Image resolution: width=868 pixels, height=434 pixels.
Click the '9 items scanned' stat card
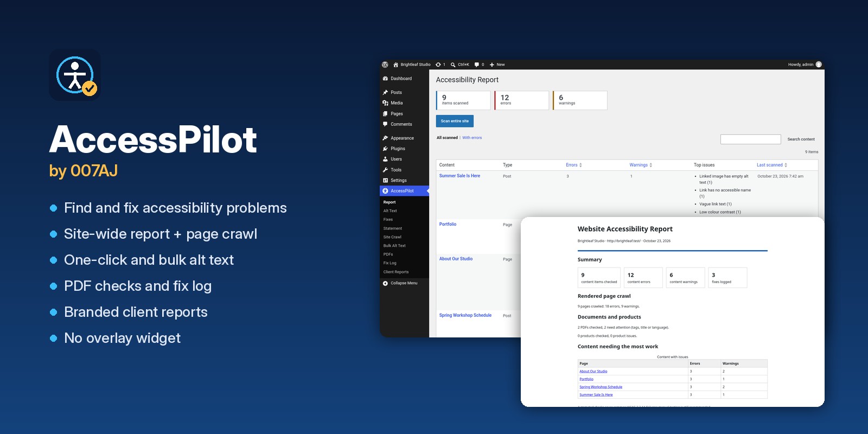pos(463,100)
